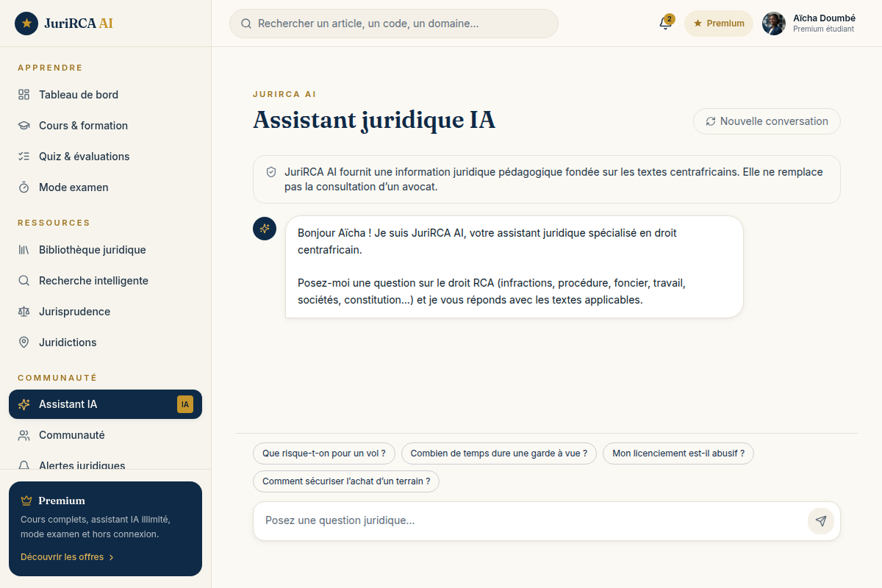Open Alertes juridiques
882x588 pixels.
click(x=105, y=462)
